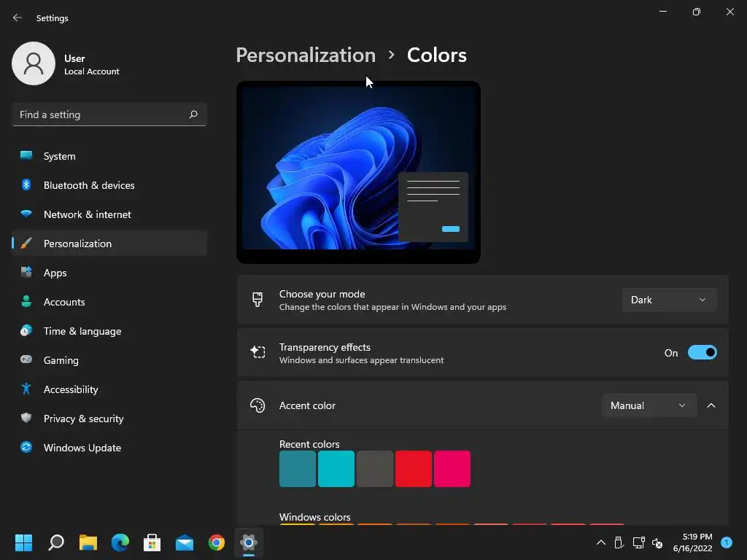
Task: Pick the gray recent color swatch
Action: [x=375, y=469]
